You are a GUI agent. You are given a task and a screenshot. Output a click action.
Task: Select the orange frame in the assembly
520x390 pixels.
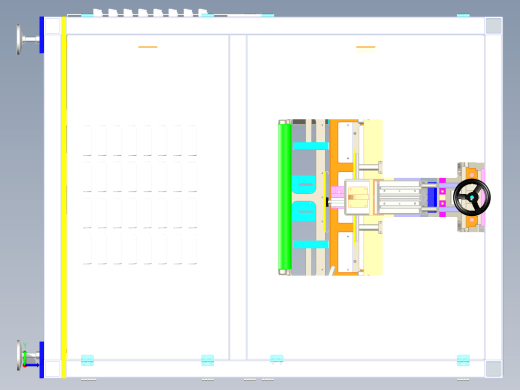click(344, 197)
